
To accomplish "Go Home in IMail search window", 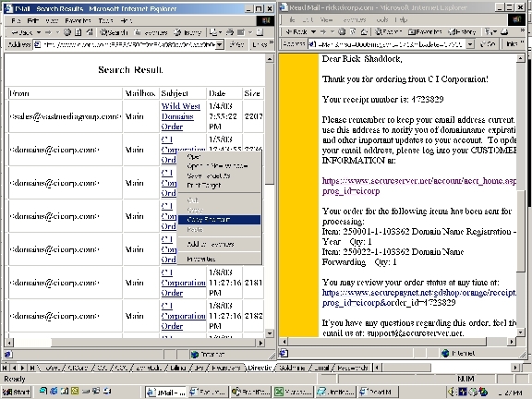I will click(90, 32).
